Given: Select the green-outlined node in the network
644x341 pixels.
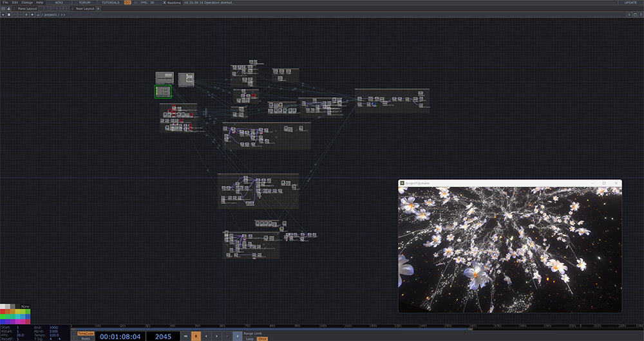Looking at the screenshot, I should [x=163, y=91].
